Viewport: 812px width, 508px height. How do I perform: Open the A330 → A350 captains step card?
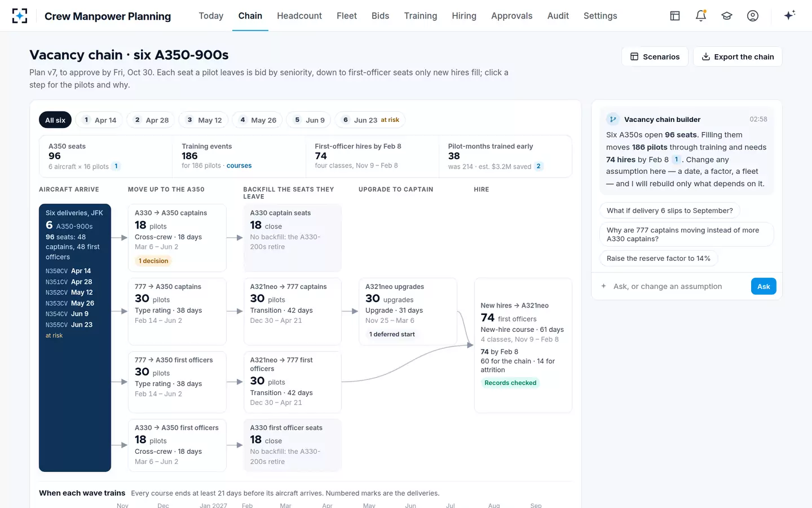(x=177, y=238)
